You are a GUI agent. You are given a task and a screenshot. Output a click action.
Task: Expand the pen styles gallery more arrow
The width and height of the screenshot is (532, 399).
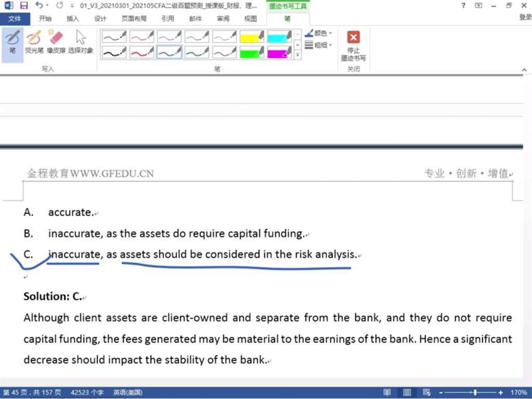(298, 55)
